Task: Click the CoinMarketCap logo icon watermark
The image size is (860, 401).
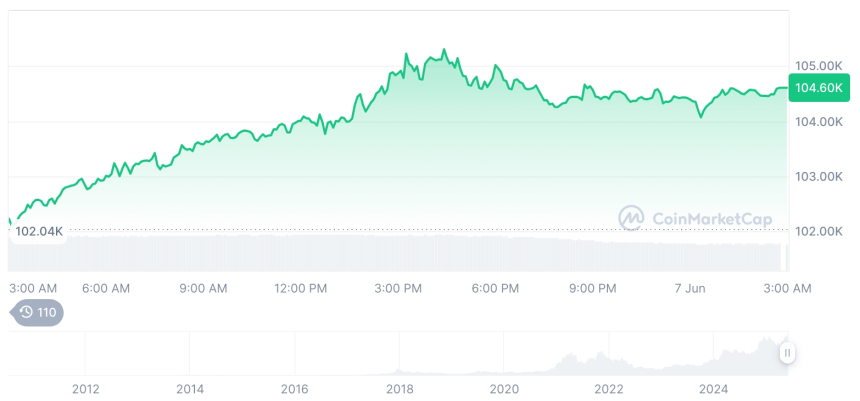Action: [x=631, y=218]
